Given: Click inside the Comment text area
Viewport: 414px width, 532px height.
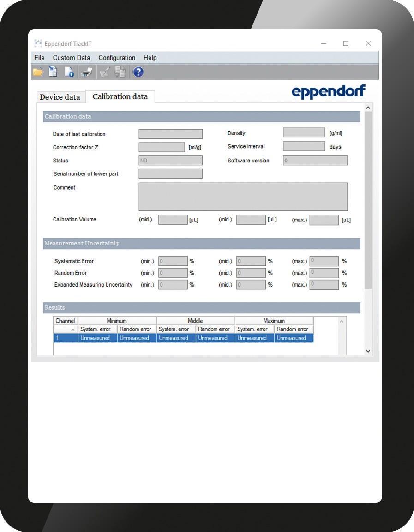Looking at the screenshot, I should [x=243, y=197].
